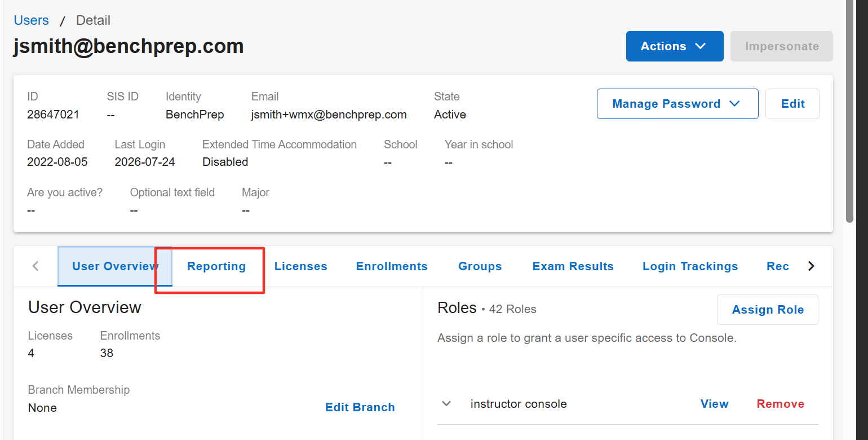The width and height of the screenshot is (868, 440).
Task: Open the Login Trackings tab
Action: pyautogui.click(x=690, y=266)
